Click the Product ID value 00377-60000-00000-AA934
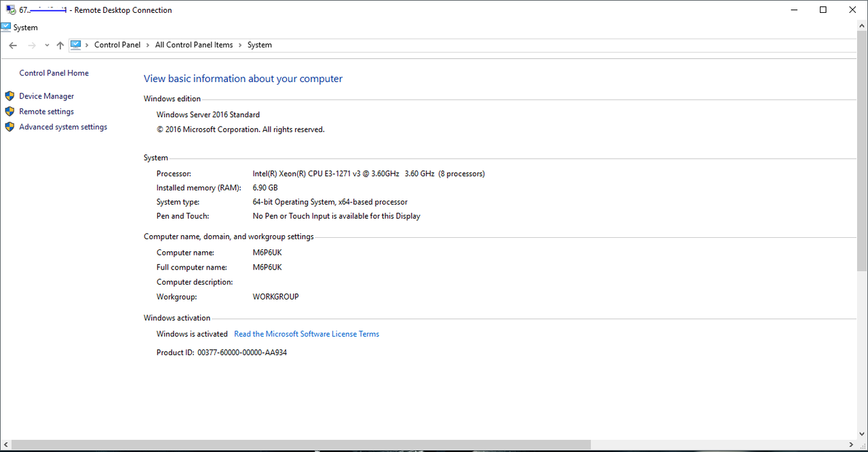This screenshot has width=868, height=452. coord(242,353)
